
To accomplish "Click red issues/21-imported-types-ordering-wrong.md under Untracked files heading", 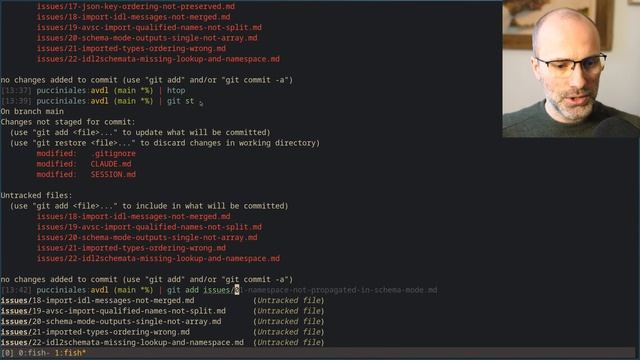I will click(131, 248).
